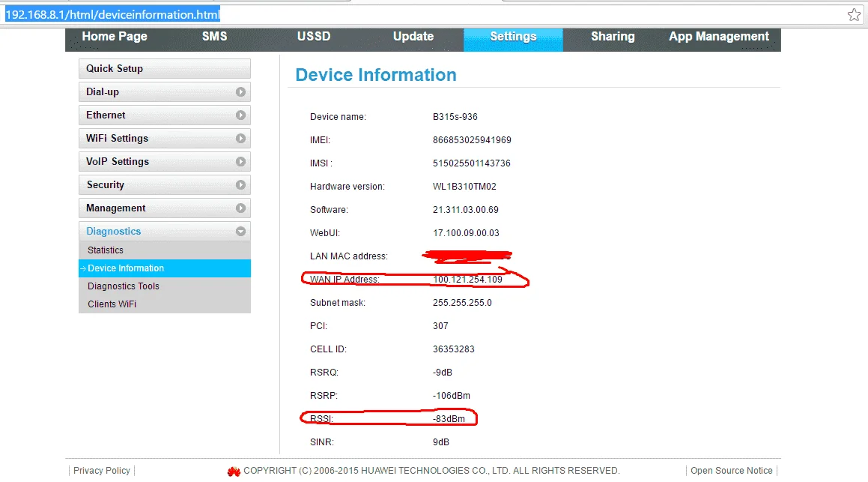Image resolution: width=868 pixels, height=482 pixels.
Task: Click the browser address bar URL
Action: click(x=112, y=15)
